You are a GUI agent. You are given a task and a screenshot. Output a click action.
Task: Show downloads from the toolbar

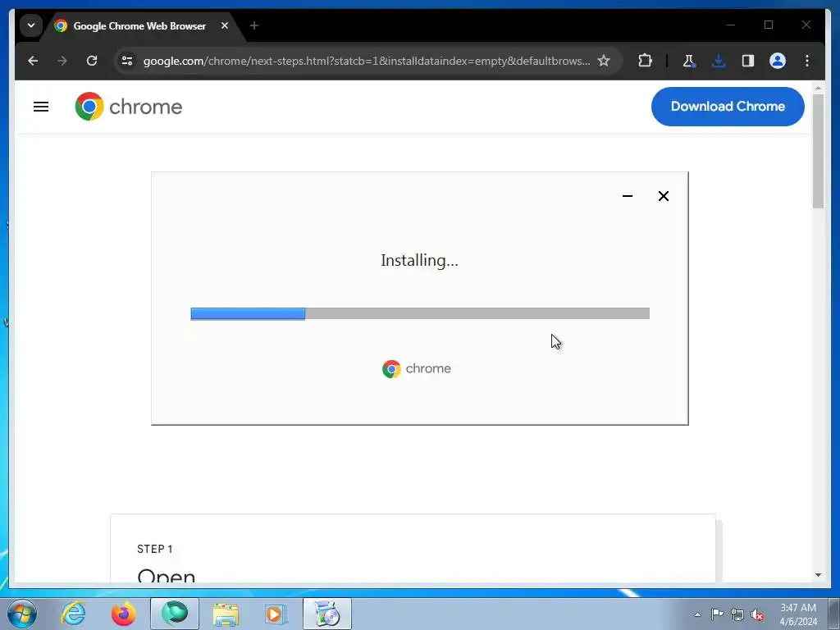click(x=719, y=61)
